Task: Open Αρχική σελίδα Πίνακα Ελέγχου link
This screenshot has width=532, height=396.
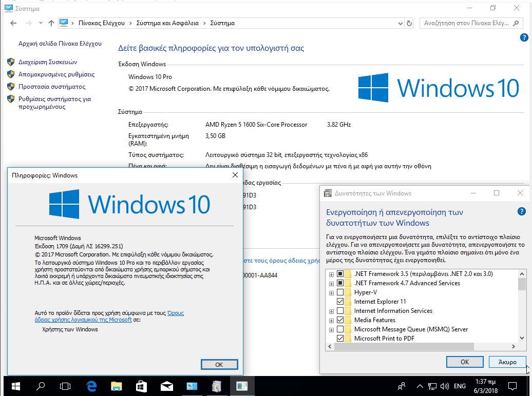Action: tap(60, 44)
